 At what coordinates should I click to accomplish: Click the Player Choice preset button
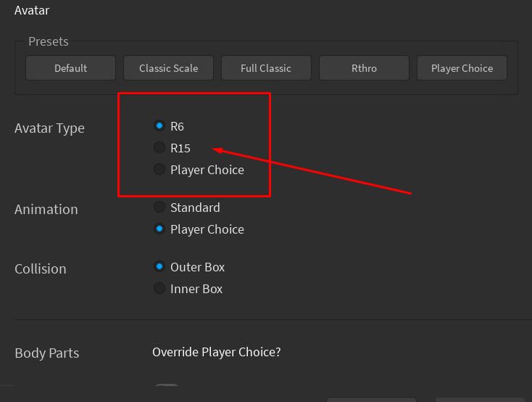tap(462, 68)
